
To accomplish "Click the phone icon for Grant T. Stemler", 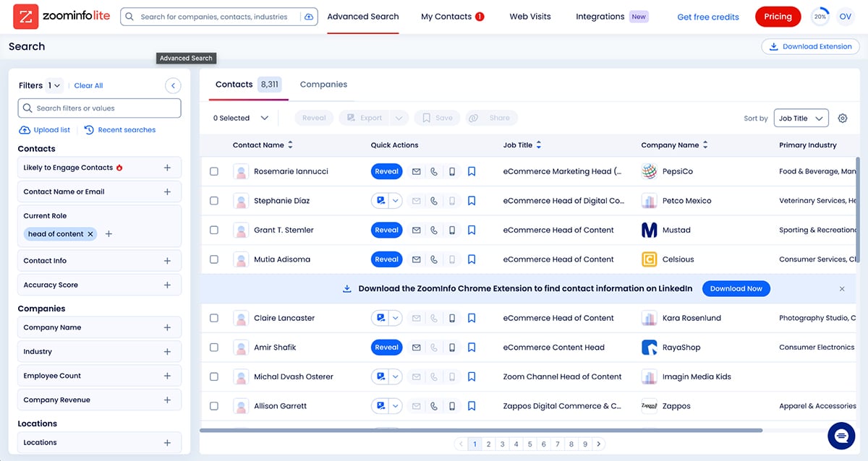I will 434,230.
